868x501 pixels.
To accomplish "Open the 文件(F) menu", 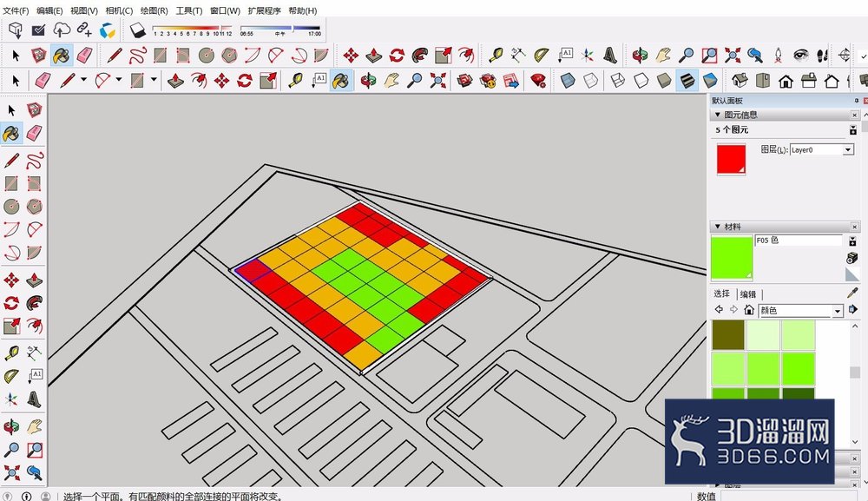I will [16, 10].
